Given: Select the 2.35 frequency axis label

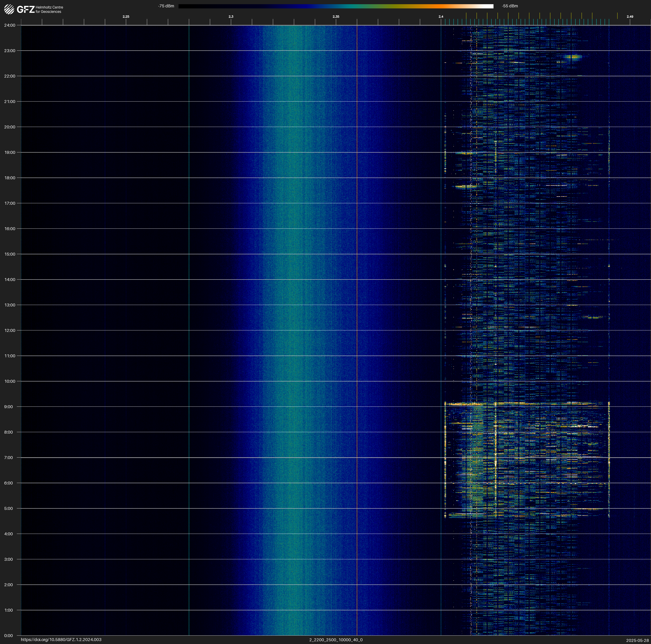Looking at the screenshot, I should point(336,17).
